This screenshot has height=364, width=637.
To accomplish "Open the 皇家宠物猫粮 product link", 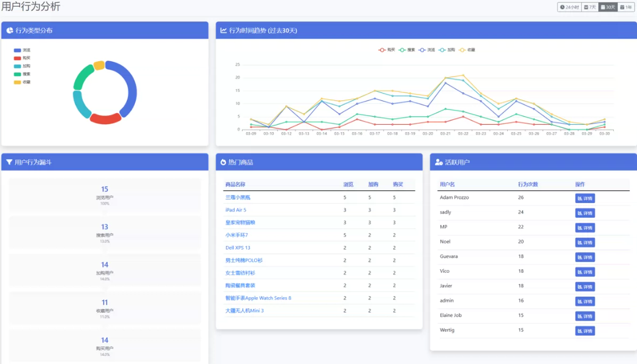I will (x=240, y=223).
